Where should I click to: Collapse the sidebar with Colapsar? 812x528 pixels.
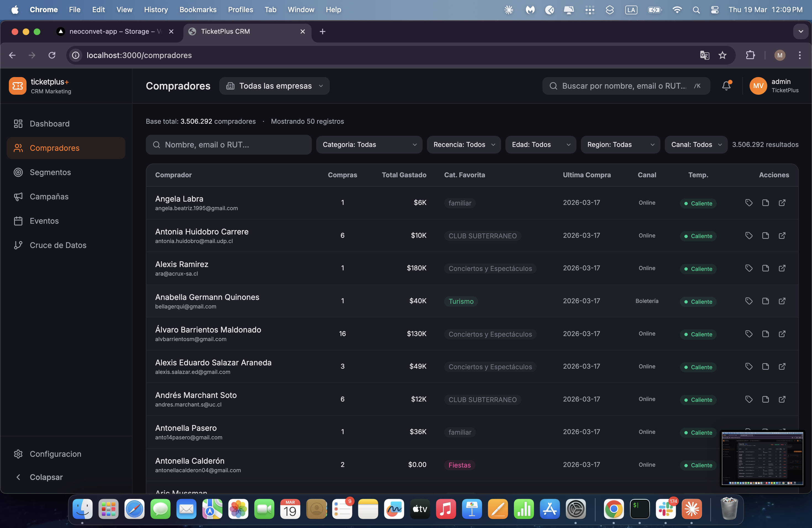[46, 477]
